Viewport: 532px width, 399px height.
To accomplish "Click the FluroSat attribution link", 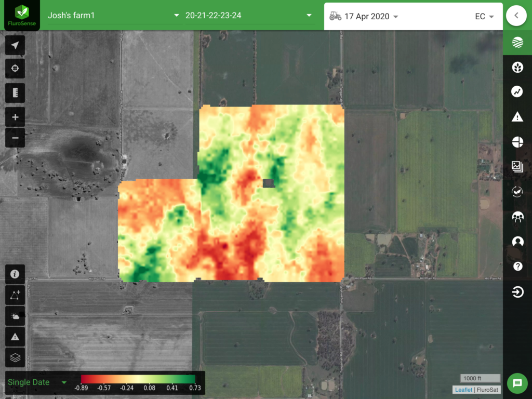I will (x=487, y=390).
